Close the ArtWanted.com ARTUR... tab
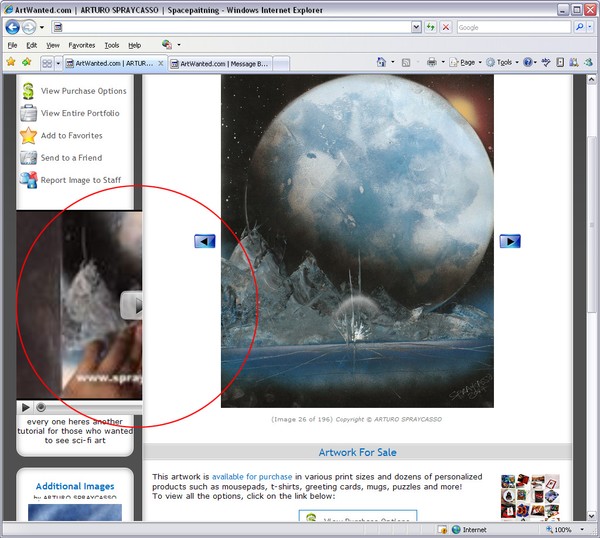 coord(161,64)
